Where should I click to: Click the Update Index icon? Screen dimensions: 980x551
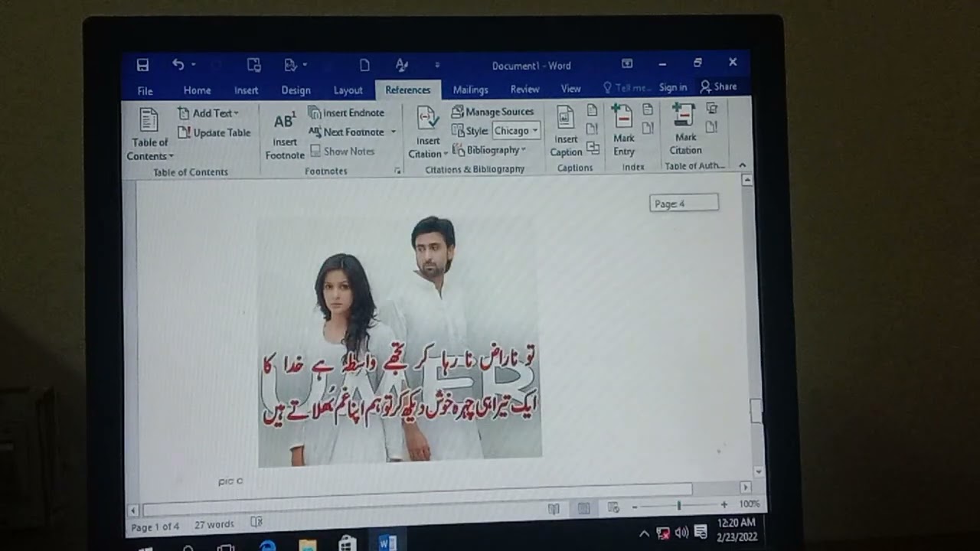(x=648, y=128)
